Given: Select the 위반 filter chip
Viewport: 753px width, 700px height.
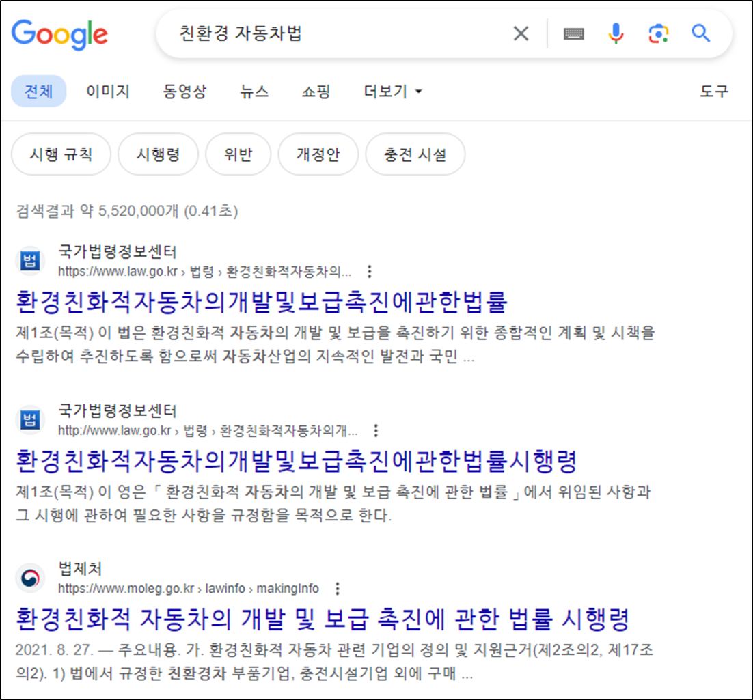Looking at the screenshot, I should pos(238,154).
